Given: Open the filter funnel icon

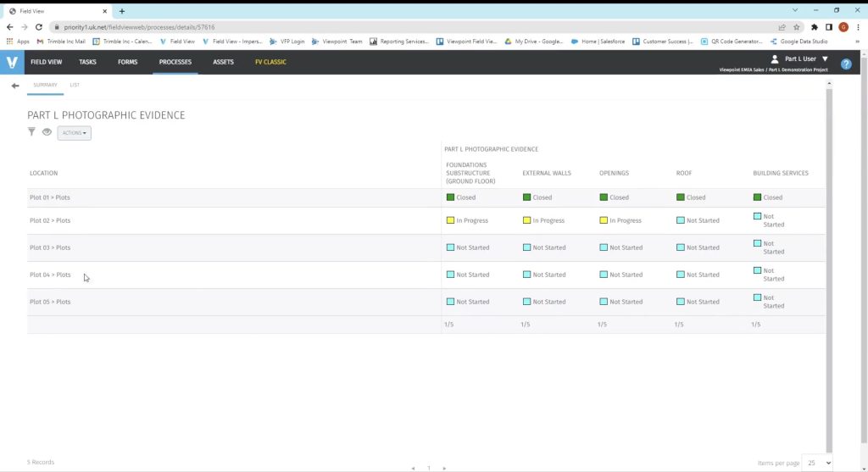Looking at the screenshot, I should pos(32,132).
